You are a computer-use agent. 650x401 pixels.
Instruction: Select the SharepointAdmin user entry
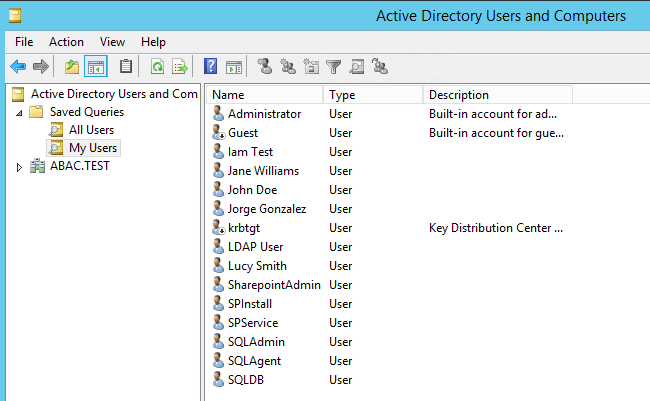coord(273,285)
